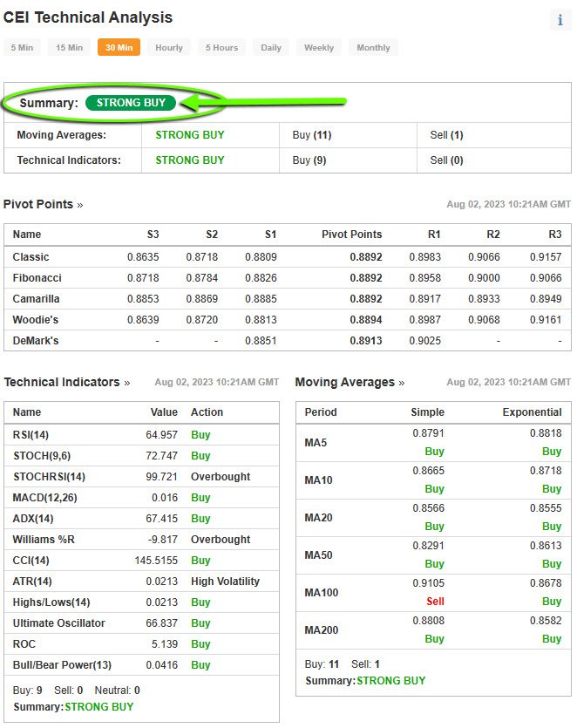Select the 30 Min timeframe tab

[119, 48]
